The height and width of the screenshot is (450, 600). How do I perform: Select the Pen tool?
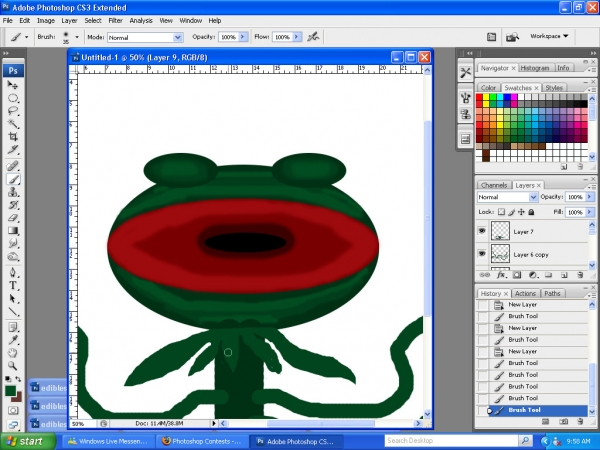[x=13, y=272]
